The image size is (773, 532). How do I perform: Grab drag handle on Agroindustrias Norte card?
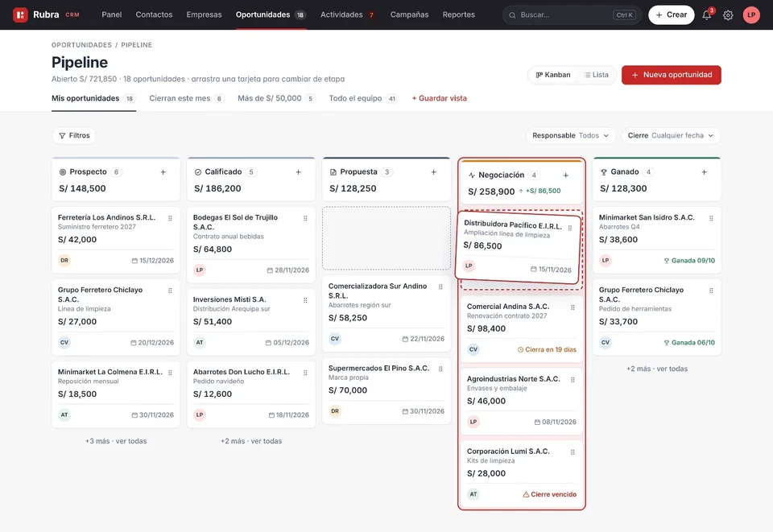pos(573,380)
